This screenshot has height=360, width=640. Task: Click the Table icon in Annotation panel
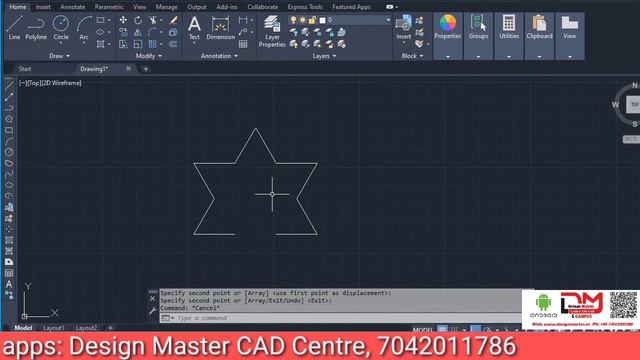coord(243,44)
